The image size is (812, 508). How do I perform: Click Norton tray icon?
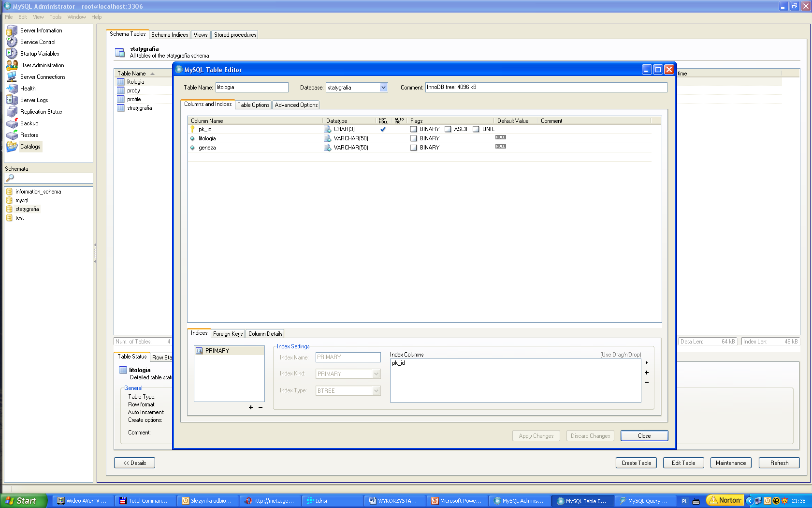pyautogui.click(x=725, y=500)
